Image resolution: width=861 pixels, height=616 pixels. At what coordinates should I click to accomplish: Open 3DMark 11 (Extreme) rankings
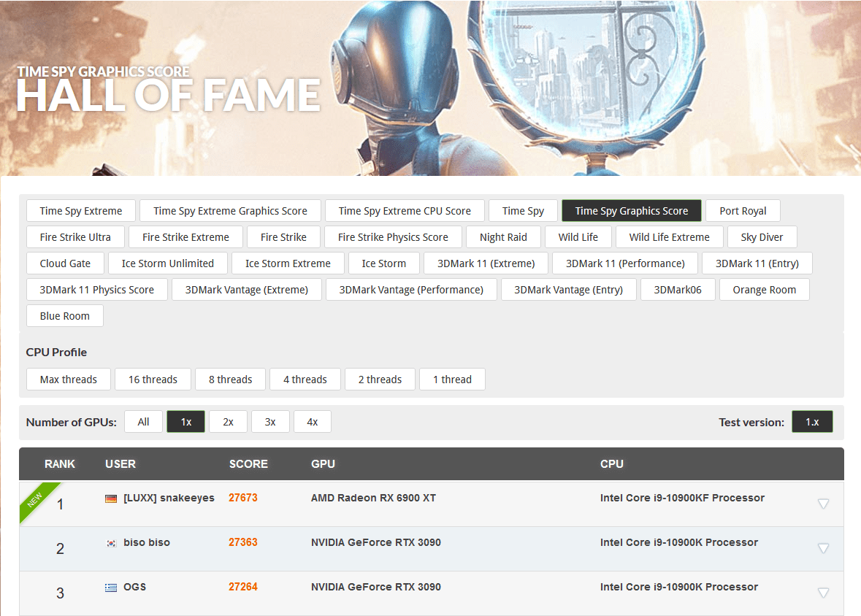486,263
